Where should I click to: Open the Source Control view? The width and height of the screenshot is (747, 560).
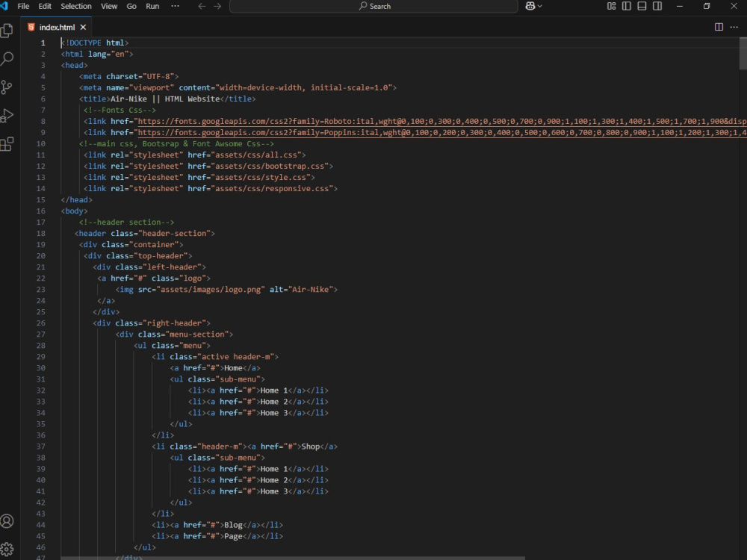click(x=7, y=87)
